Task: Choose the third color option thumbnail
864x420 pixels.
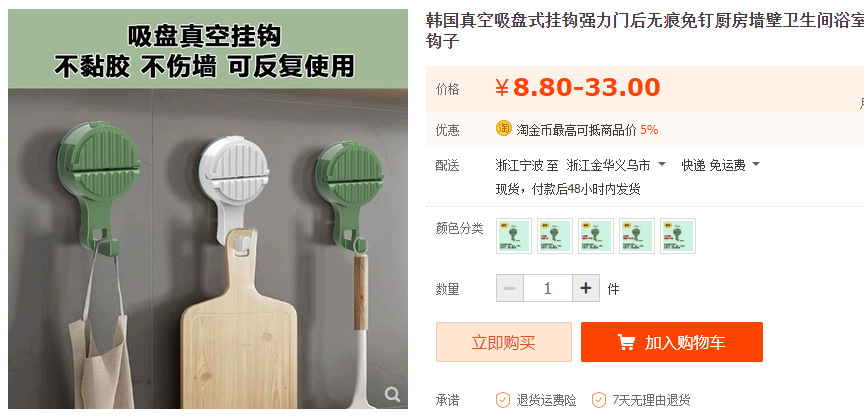Action: (596, 236)
